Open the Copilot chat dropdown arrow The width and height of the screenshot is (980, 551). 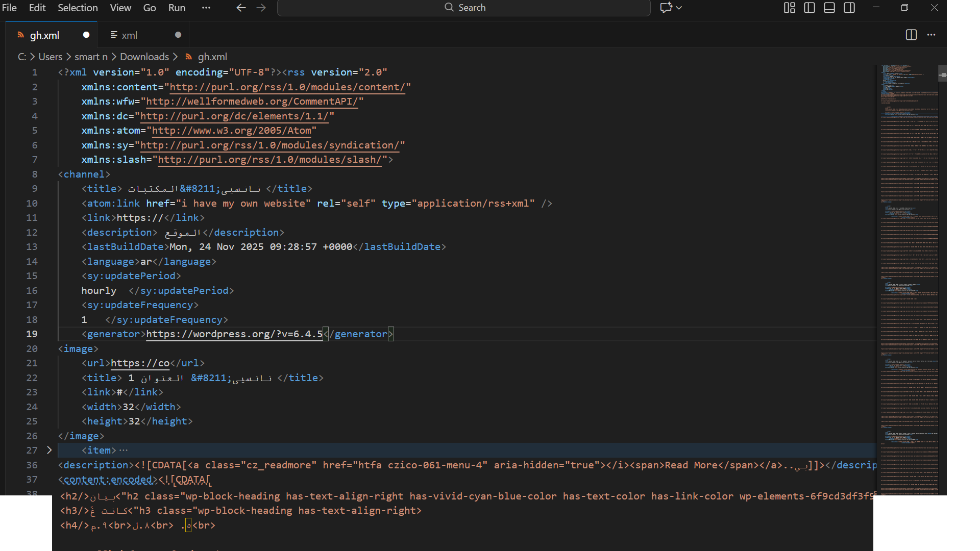click(679, 8)
